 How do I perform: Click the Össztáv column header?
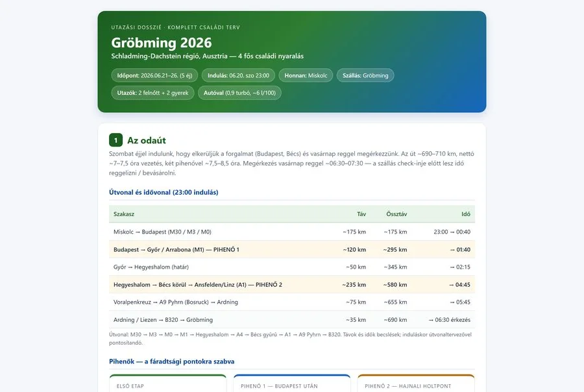tap(396, 214)
